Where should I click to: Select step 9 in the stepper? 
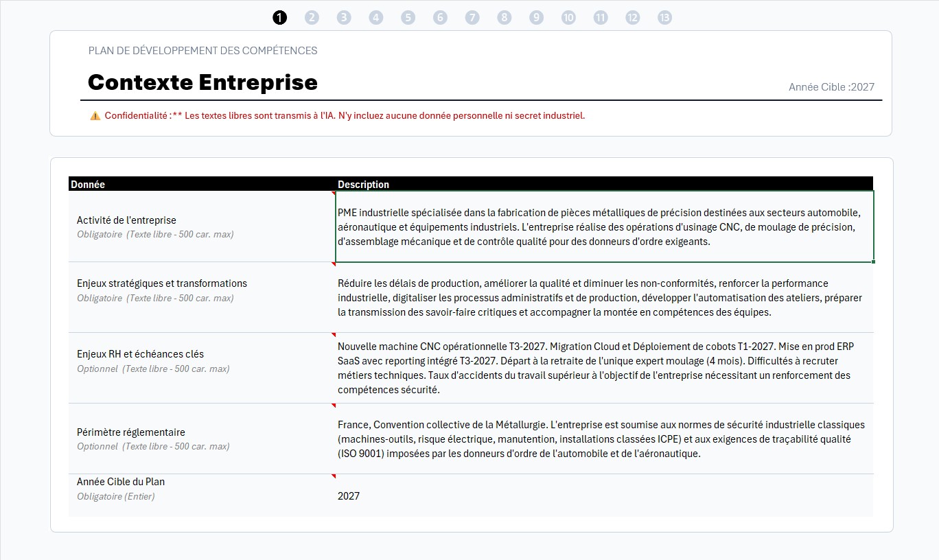click(x=536, y=18)
